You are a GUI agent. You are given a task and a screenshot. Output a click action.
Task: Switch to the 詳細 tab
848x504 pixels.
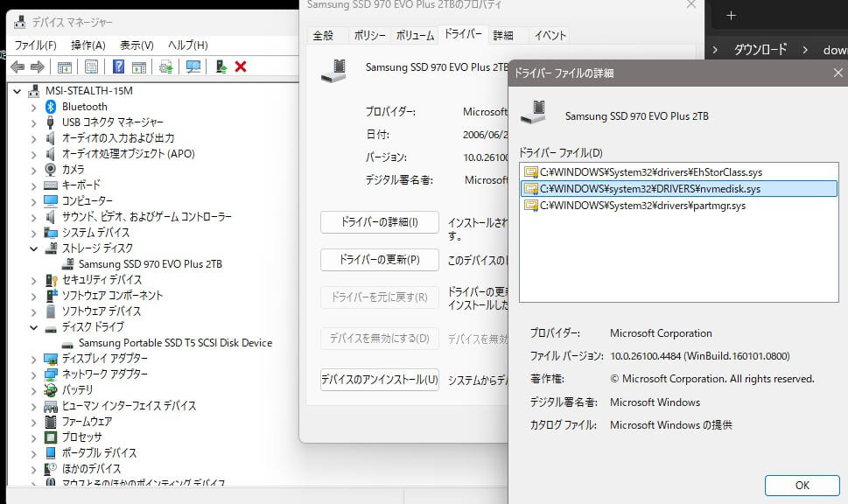pos(503,36)
